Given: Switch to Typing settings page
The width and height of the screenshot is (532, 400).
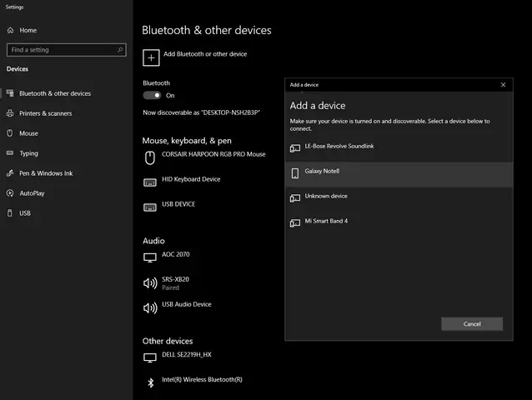Looking at the screenshot, I should pos(29,153).
